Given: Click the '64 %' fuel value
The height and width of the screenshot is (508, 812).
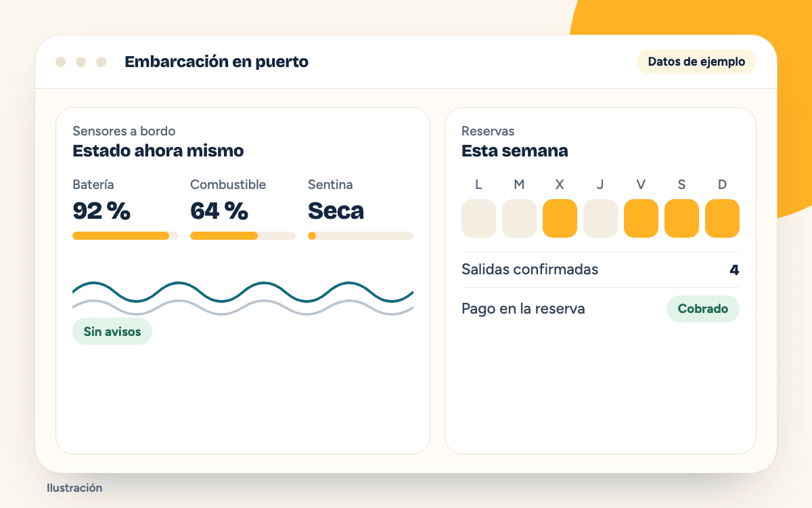Looking at the screenshot, I should pyautogui.click(x=219, y=211).
